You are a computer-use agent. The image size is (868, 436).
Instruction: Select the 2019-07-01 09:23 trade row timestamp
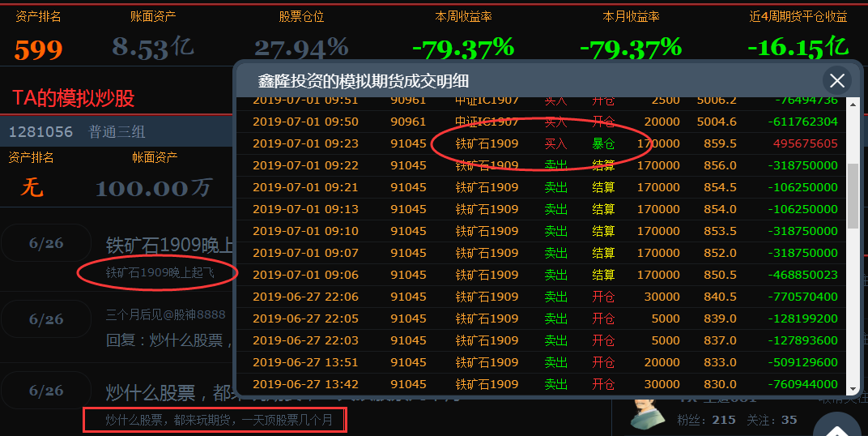[305, 143]
